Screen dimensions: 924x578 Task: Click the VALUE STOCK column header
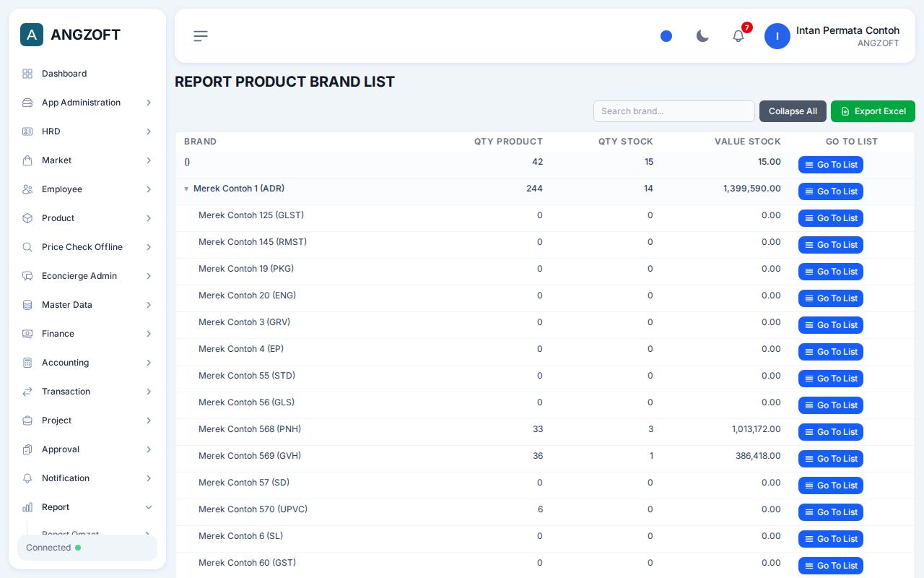point(748,142)
